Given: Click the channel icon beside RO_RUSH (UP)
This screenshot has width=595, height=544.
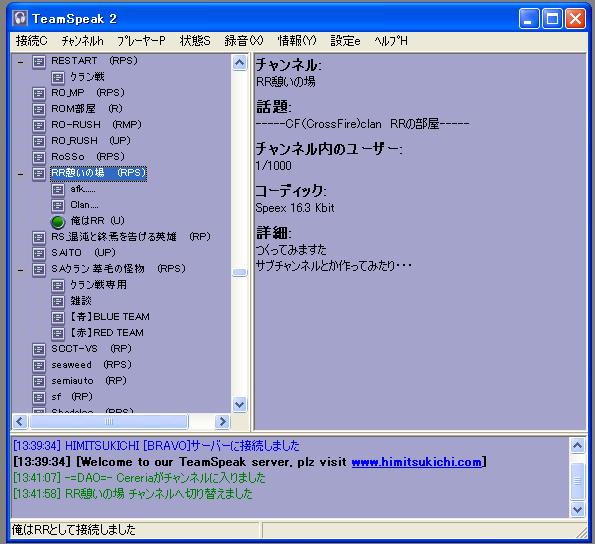Looking at the screenshot, I should click(39, 141).
